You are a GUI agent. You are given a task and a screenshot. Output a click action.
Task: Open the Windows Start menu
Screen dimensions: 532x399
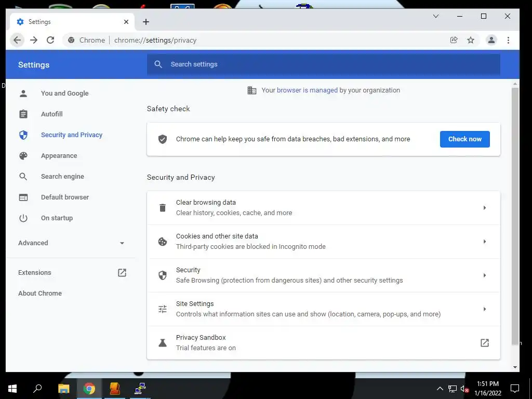pyautogui.click(x=12, y=389)
